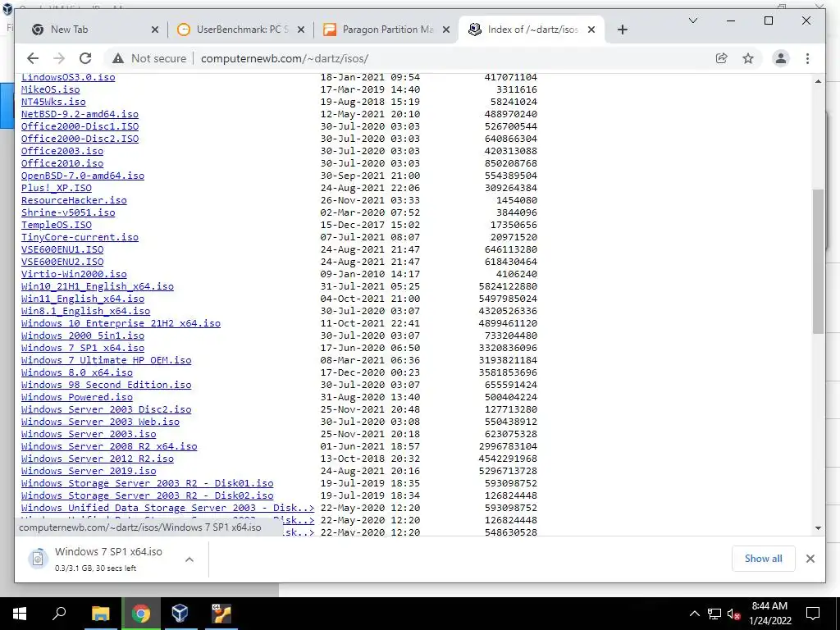
Task: Show hidden system tray icons
Action: coord(694,614)
